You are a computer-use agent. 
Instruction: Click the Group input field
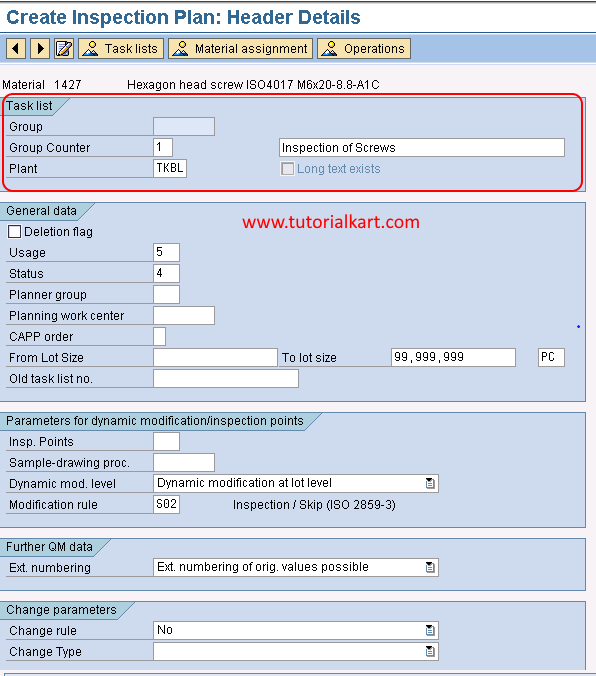[184, 127]
